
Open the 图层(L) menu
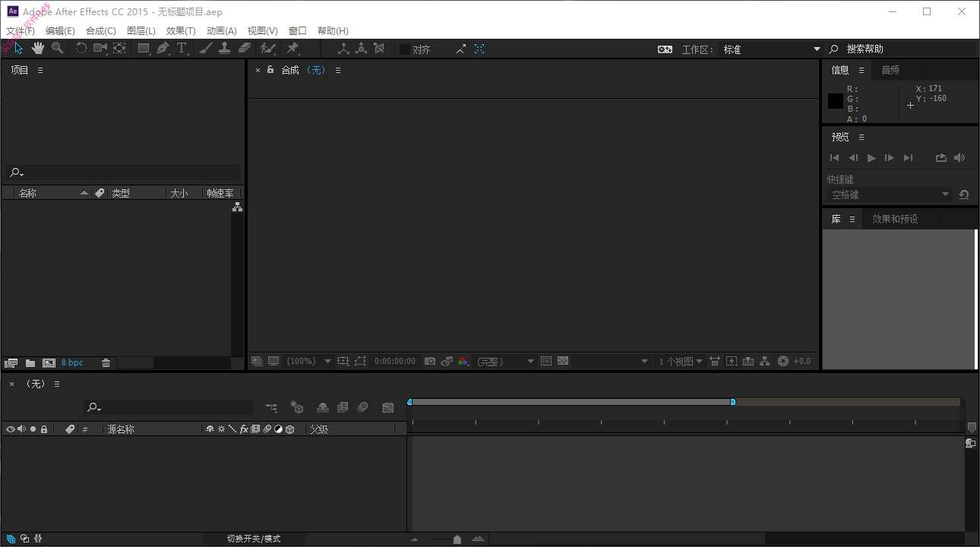click(x=141, y=31)
